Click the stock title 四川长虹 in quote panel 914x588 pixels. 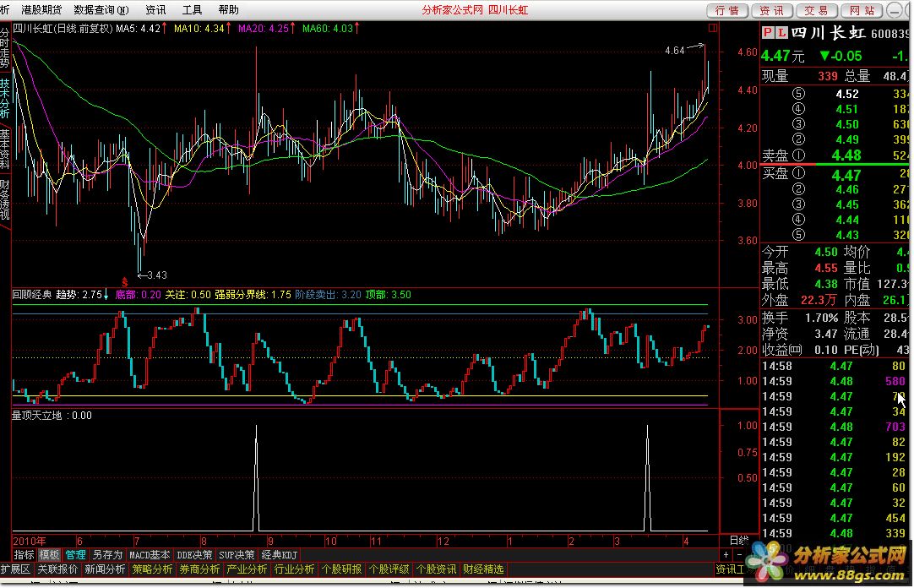pyautogui.click(x=829, y=33)
